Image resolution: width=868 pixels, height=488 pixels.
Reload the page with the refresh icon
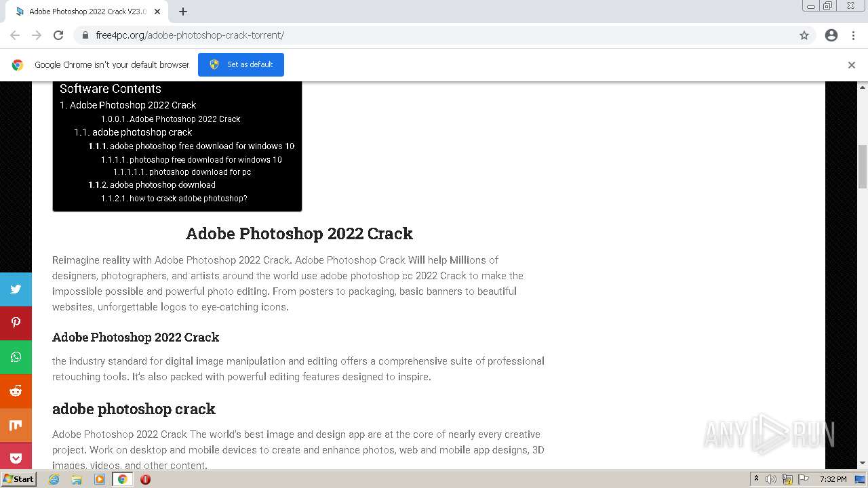58,35
